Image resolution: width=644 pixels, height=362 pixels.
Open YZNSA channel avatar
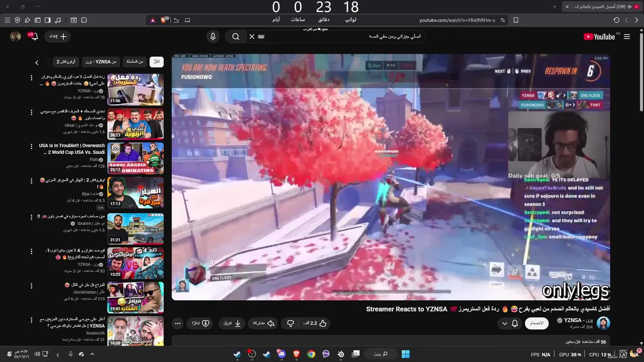click(603, 323)
